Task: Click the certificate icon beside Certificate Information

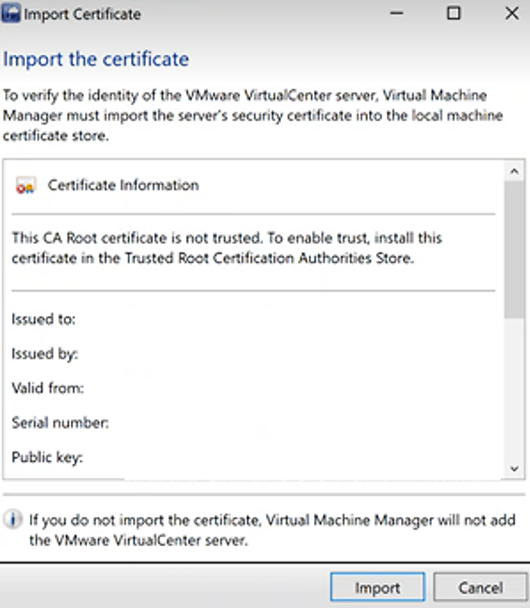Action: pos(26,185)
